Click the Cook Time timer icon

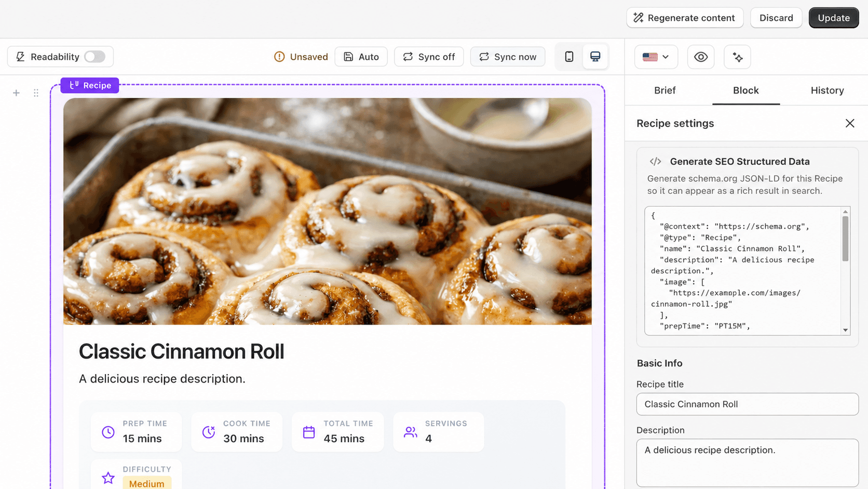(209, 432)
